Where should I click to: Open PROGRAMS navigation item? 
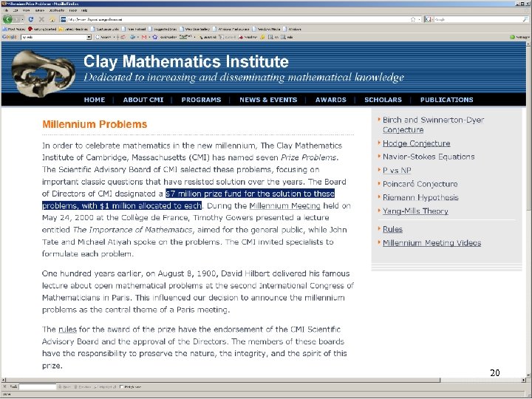201,100
